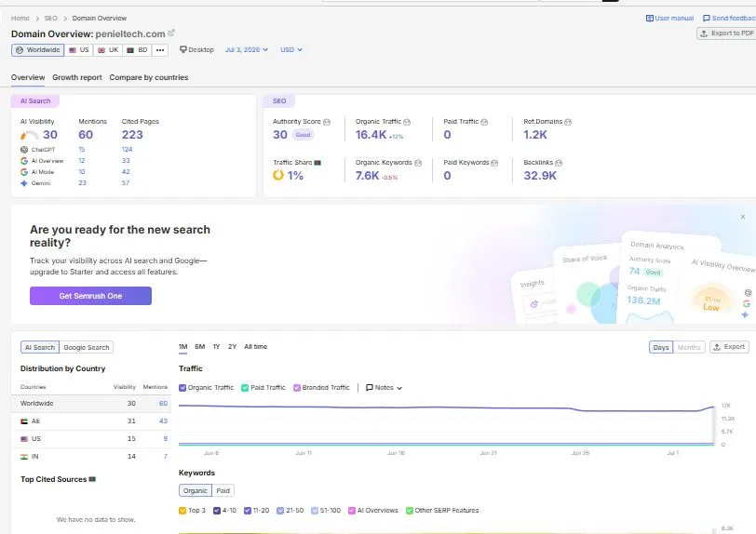756x534 pixels.
Task: Click the Paid Traffic info icon
Action: point(484,122)
